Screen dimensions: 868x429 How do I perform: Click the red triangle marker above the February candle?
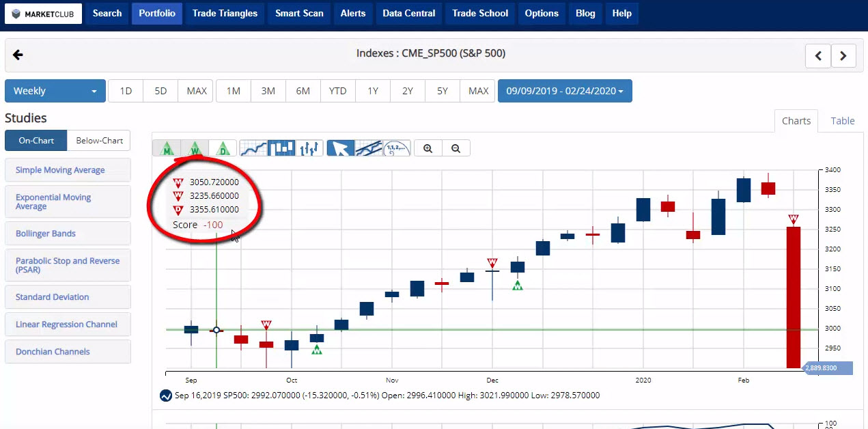pos(793,219)
